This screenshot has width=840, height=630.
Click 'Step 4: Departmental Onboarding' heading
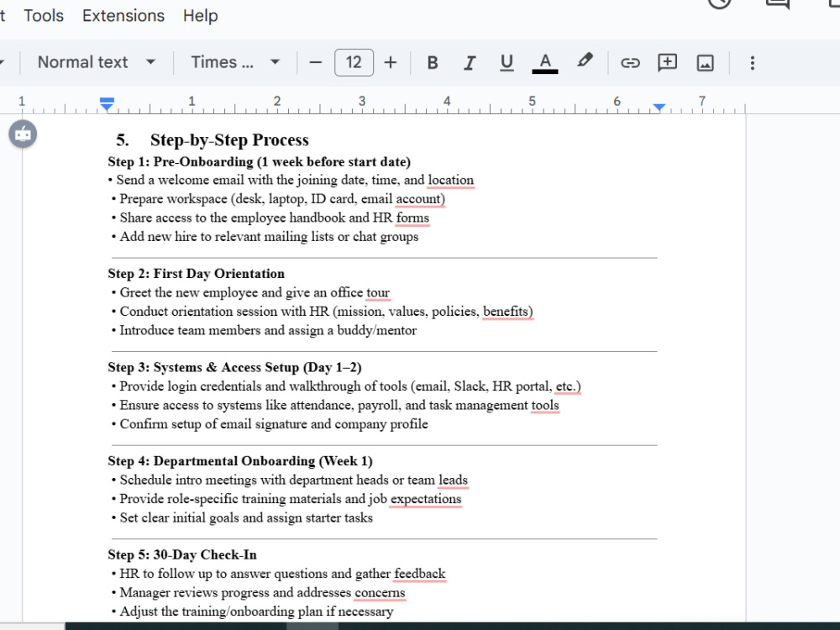240,461
